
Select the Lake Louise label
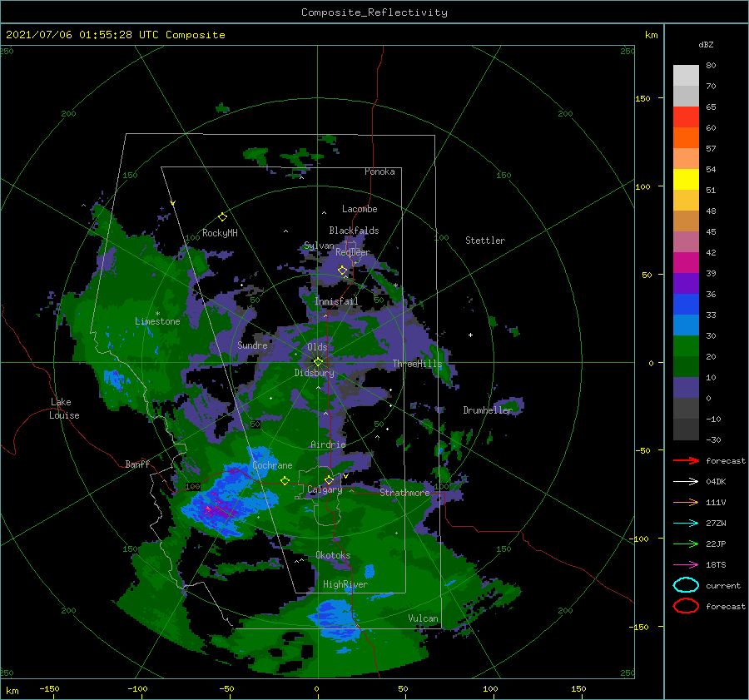point(64,409)
